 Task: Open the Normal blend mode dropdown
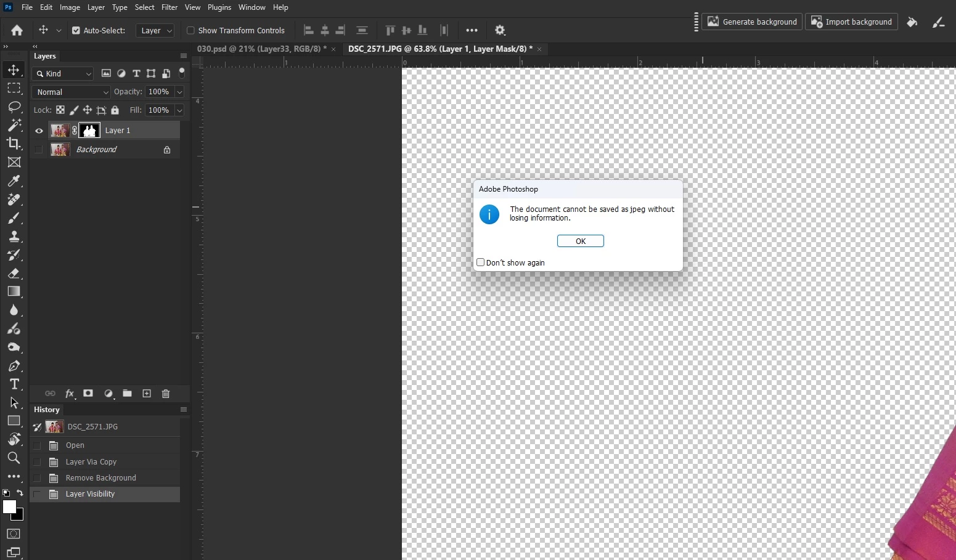[x=71, y=92]
